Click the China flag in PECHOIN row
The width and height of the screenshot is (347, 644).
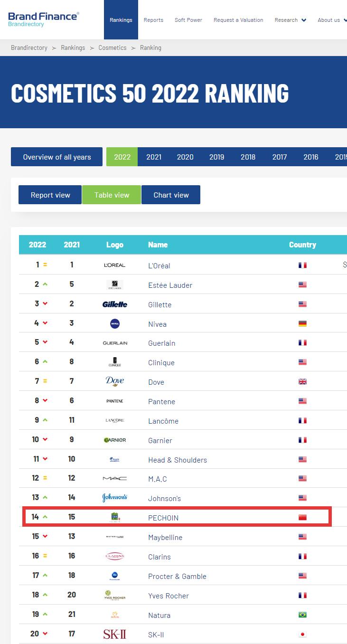click(302, 517)
